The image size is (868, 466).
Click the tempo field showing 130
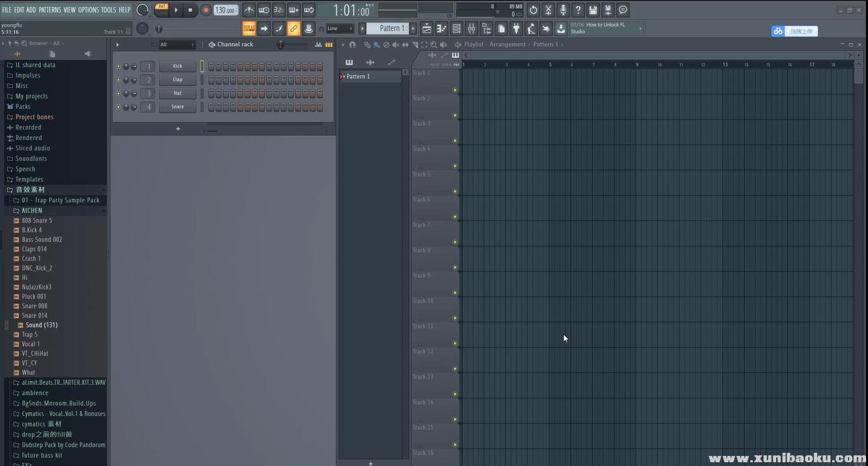point(225,10)
